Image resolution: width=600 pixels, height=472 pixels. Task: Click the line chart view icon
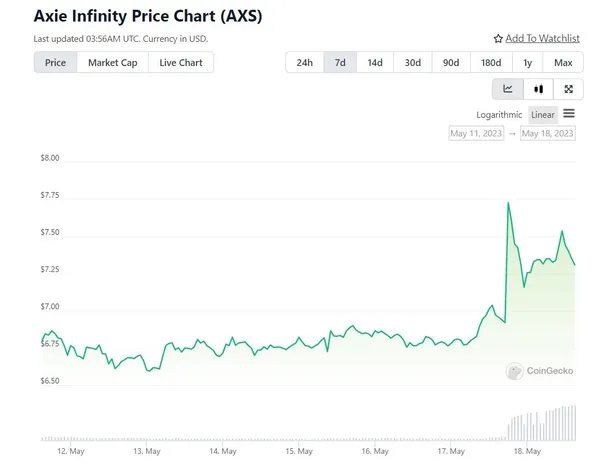509,89
